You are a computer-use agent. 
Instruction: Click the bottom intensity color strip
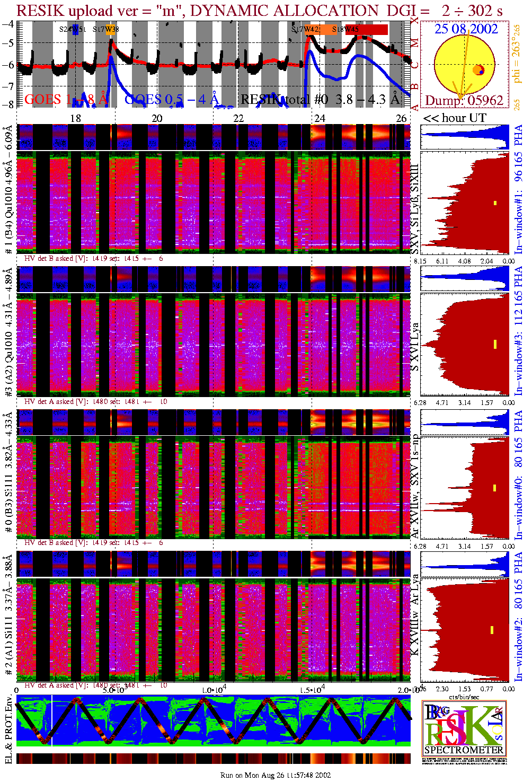(x=213, y=759)
